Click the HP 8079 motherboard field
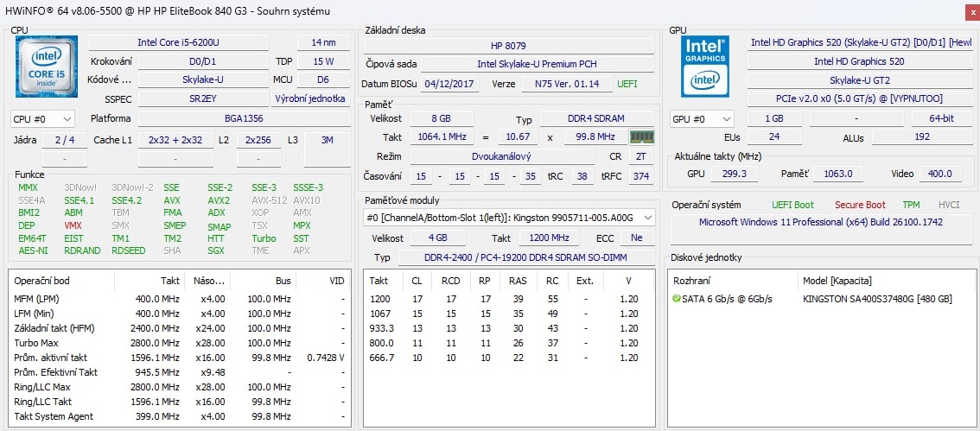980x431 pixels. (509, 46)
